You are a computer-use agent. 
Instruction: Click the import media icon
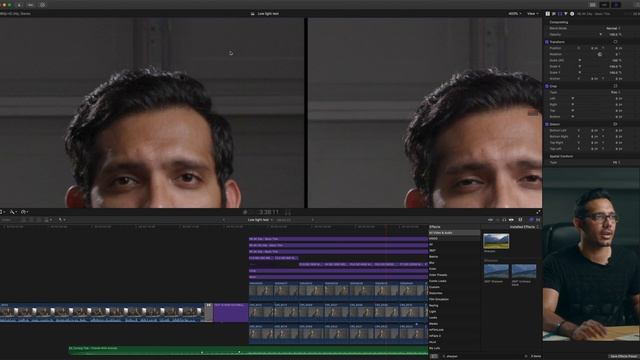click(19, 5)
